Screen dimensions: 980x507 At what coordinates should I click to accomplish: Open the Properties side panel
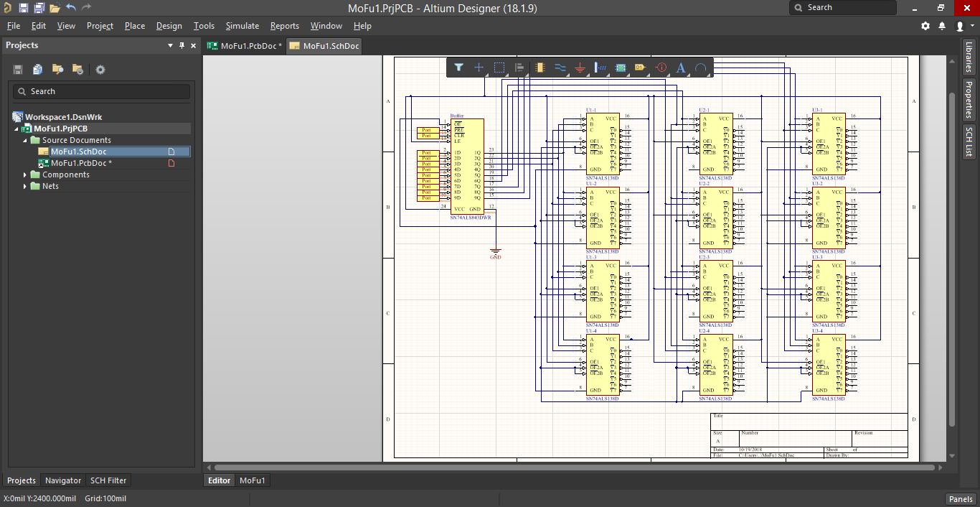pyautogui.click(x=969, y=99)
